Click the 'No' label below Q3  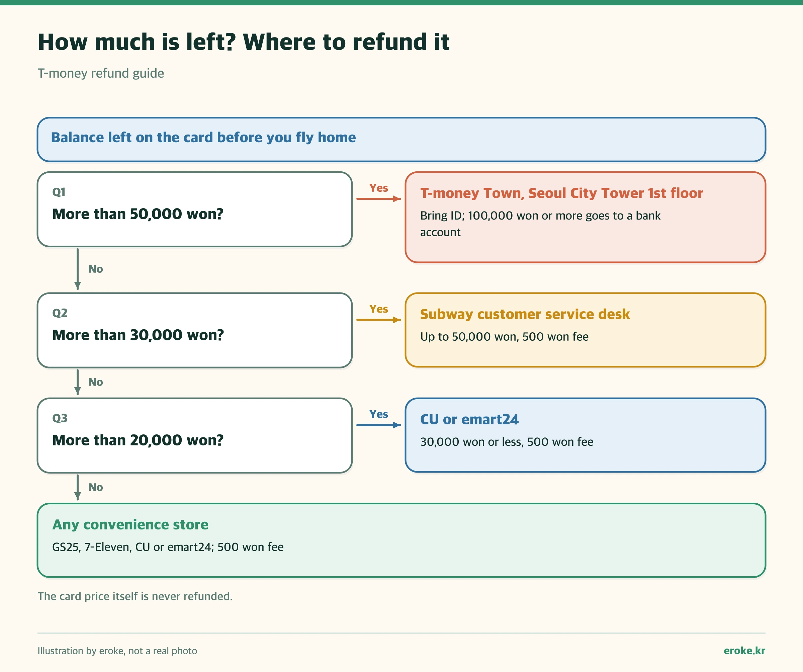pos(96,487)
